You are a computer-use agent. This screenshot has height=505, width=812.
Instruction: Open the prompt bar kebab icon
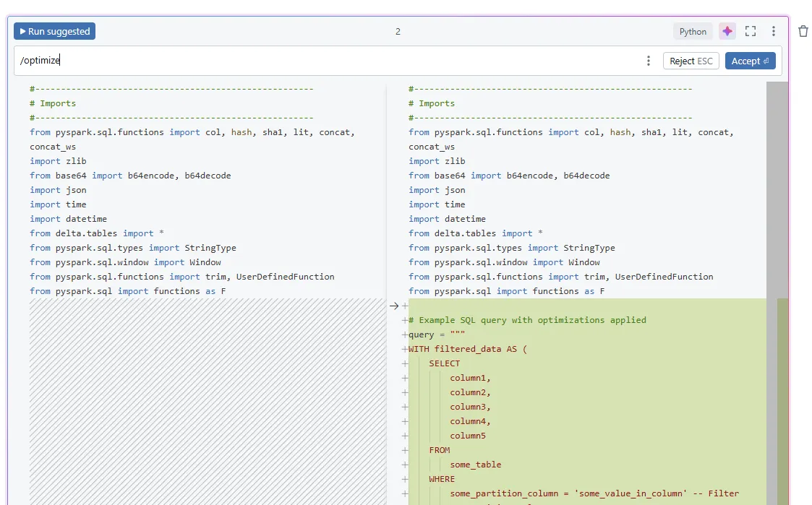[648, 61]
